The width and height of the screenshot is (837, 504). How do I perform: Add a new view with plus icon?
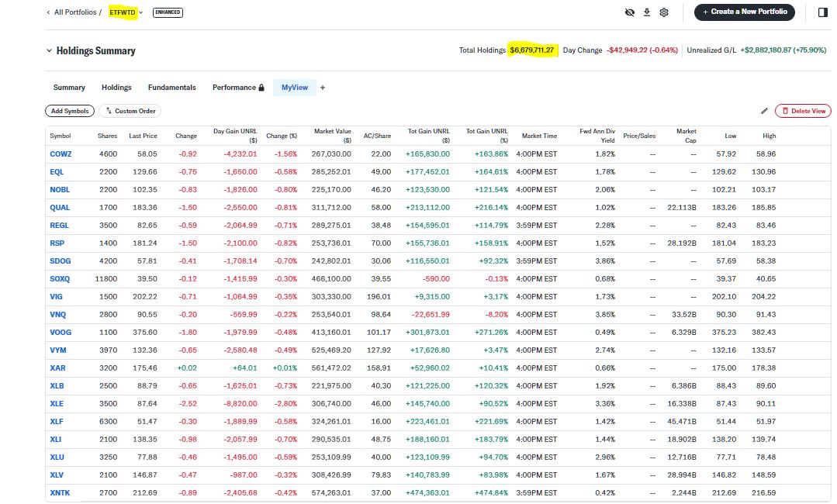coord(323,88)
